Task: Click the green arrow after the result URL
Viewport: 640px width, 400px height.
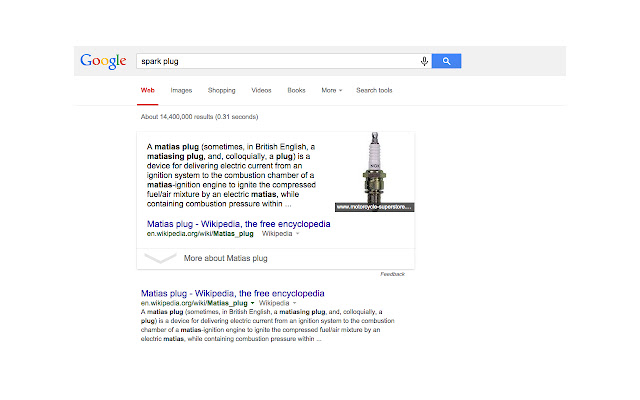Action: tap(253, 302)
